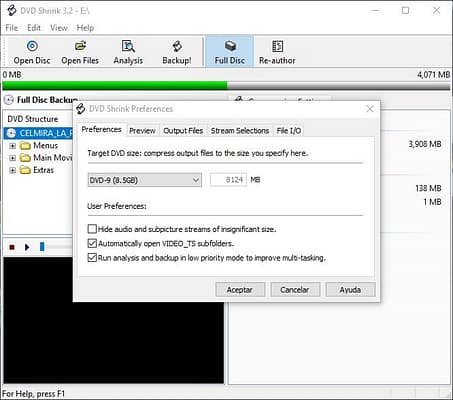Click the Aceptar button
This screenshot has width=453, height=400.
click(x=240, y=289)
